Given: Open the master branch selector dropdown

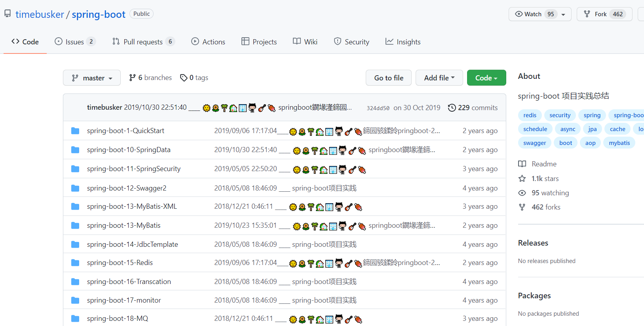Looking at the screenshot, I should click(92, 78).
